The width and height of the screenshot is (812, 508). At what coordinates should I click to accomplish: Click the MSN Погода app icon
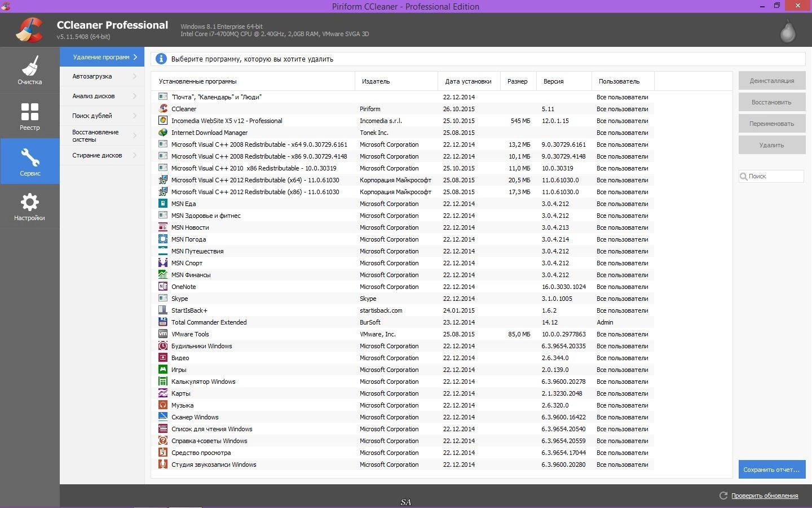point(163,239)
